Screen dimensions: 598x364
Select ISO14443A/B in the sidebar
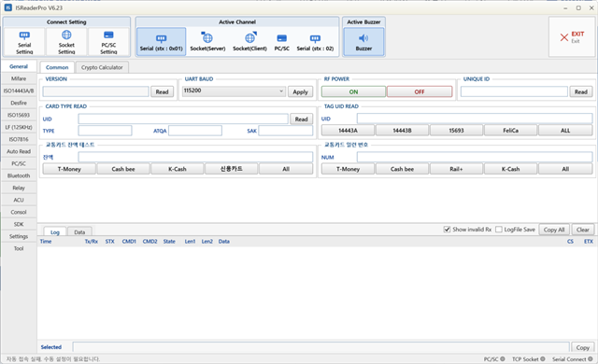click(19, 91)
